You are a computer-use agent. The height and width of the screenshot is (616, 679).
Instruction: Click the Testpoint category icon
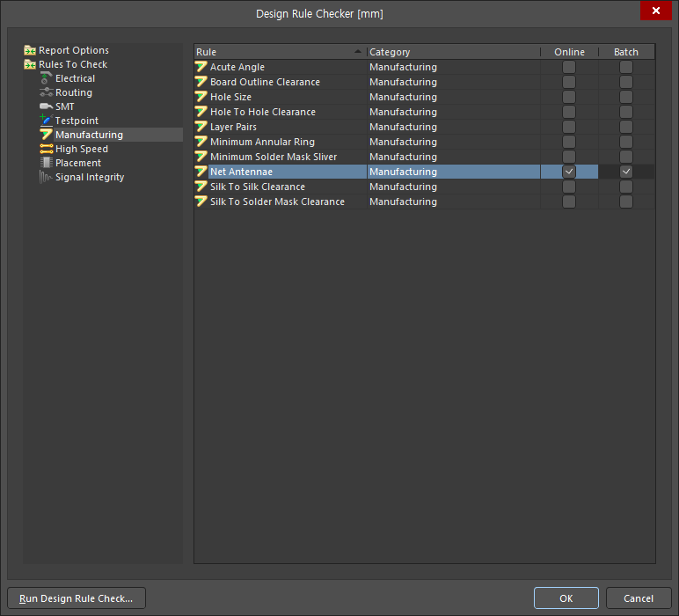[46, 121]
